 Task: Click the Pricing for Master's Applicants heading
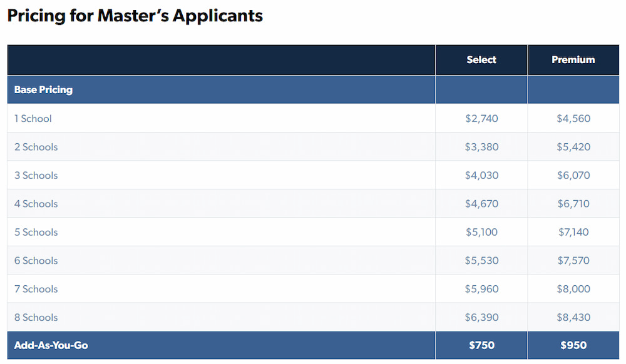135,16
